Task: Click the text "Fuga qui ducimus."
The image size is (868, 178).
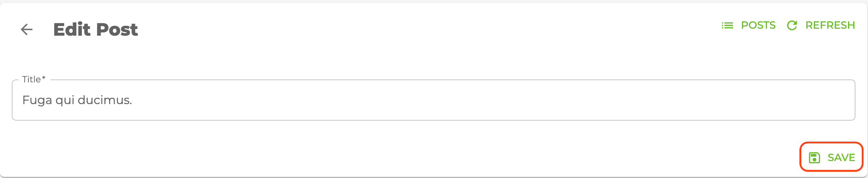Action: (77, 100)
